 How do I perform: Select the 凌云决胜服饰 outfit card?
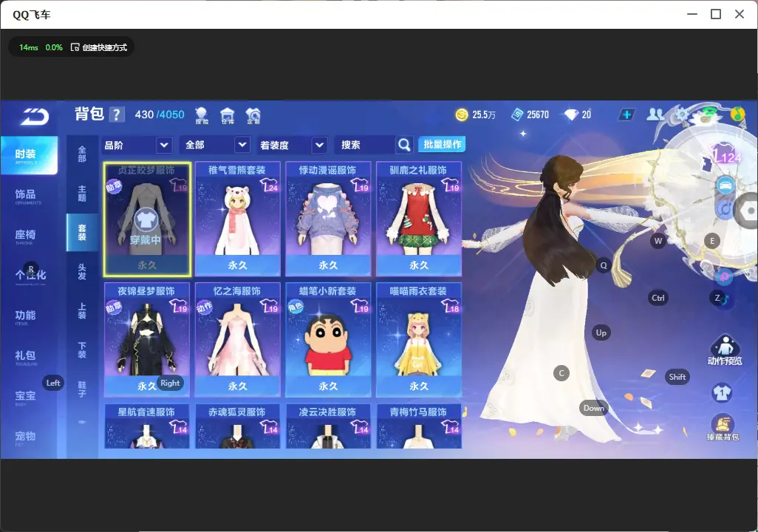tap(328, 426)
